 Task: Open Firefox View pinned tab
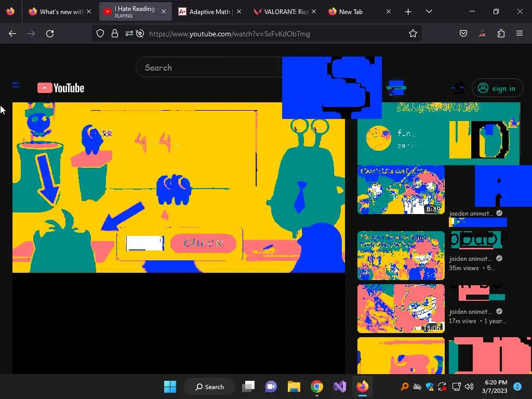click(x=10, y=11)
